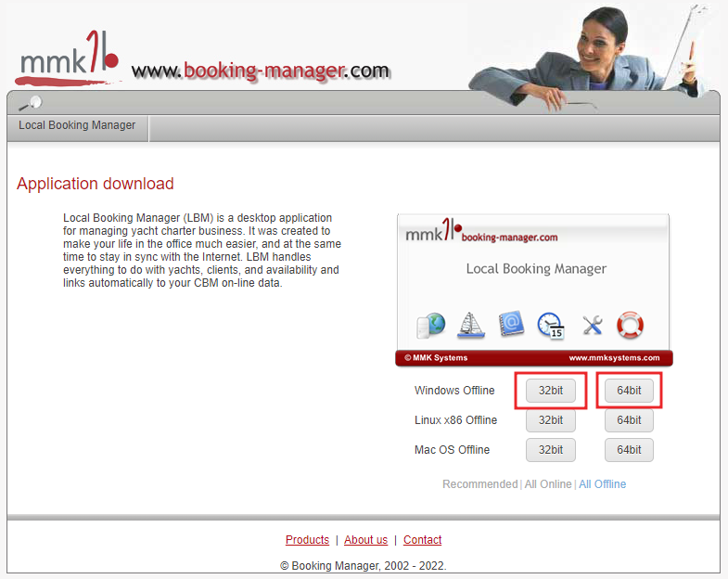Open the Contact footer link
The height and width of the screenshot is (579, 728).
click(423, 540)
